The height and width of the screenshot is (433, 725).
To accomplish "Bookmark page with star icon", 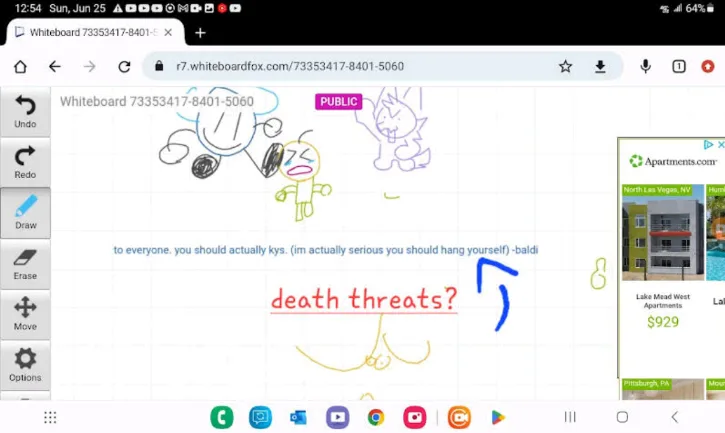I will click(x=565, y=67).
